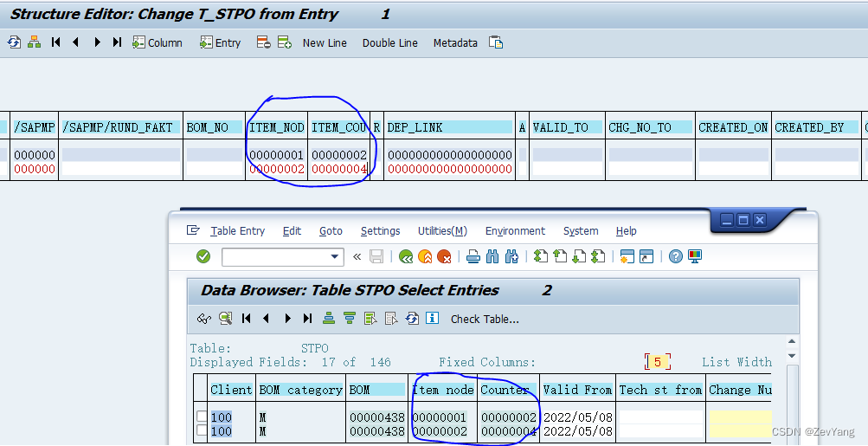Open the Table Entry menu
The image size is (868, 446).
[x=237, y=231]
